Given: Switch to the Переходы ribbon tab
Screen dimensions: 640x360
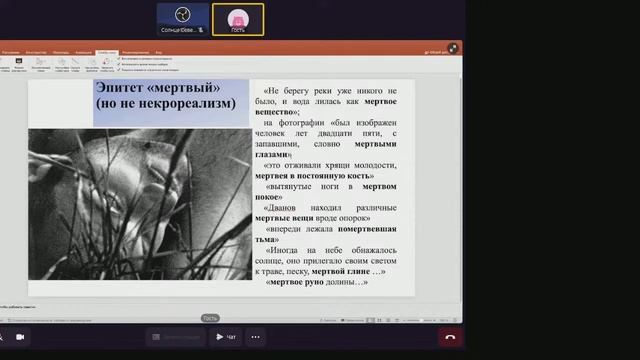Looking at the screenshot, I should point(60,52).
